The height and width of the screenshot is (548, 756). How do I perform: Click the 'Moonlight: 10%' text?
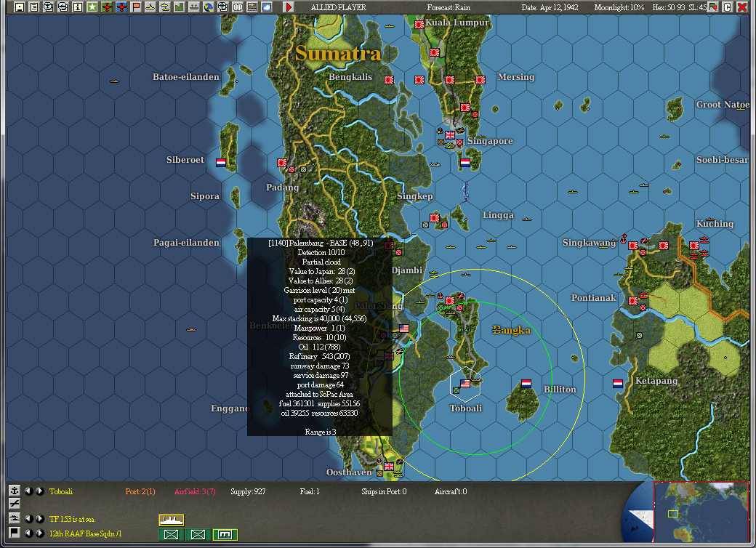click(x=619, y=7)
